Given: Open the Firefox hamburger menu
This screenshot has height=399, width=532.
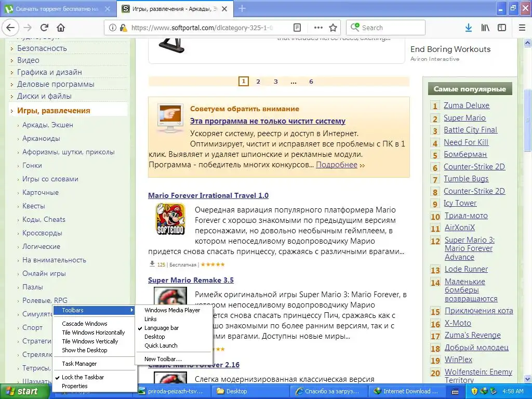Looking at the screenshot, I should coord(522,28).
